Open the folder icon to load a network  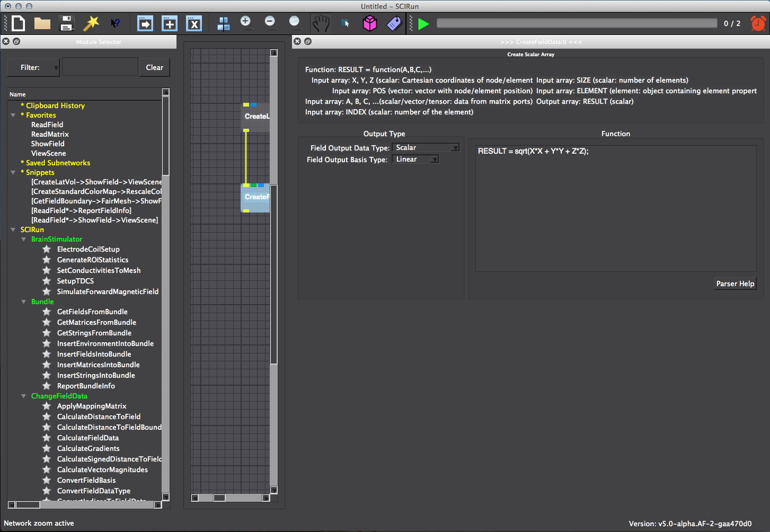(x=42, y=23)
